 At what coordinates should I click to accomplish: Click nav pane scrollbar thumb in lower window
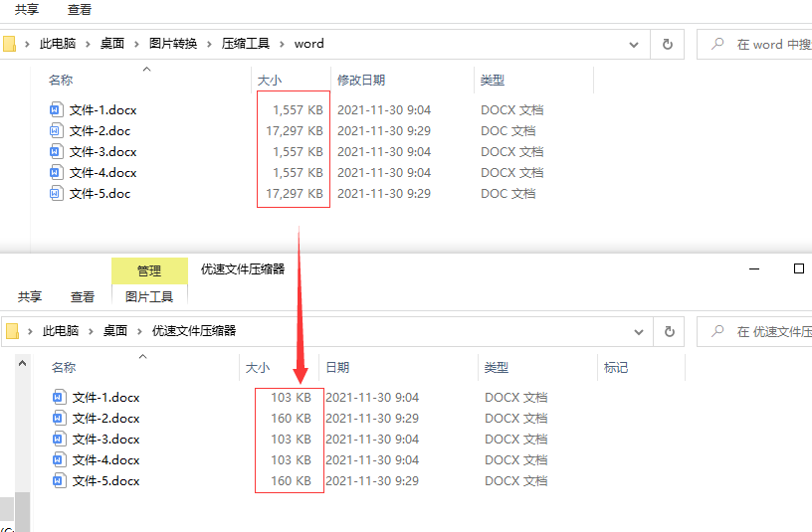(22, 511)
